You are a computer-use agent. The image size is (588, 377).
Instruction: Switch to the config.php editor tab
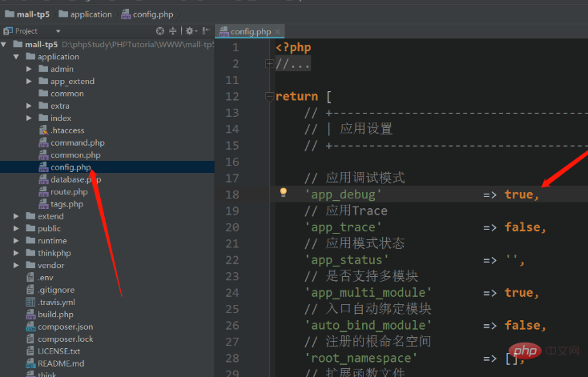pyautogui.click(x=252, y=31)
